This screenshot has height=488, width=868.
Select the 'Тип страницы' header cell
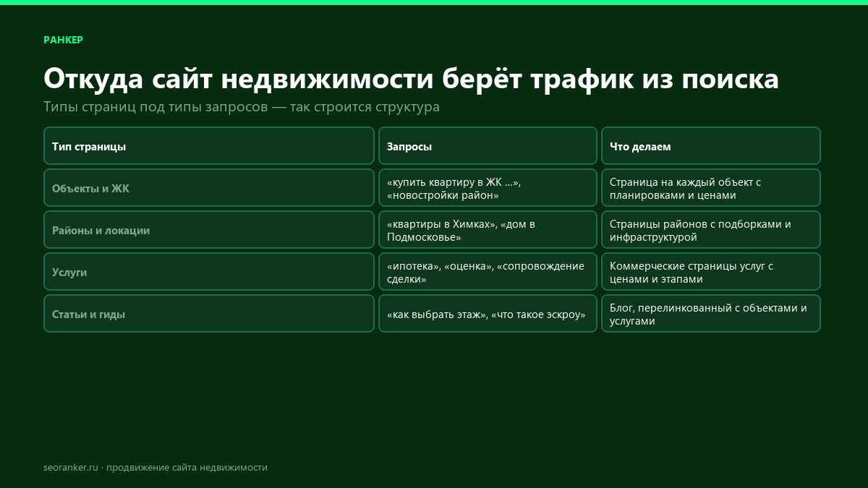[209, 146]
